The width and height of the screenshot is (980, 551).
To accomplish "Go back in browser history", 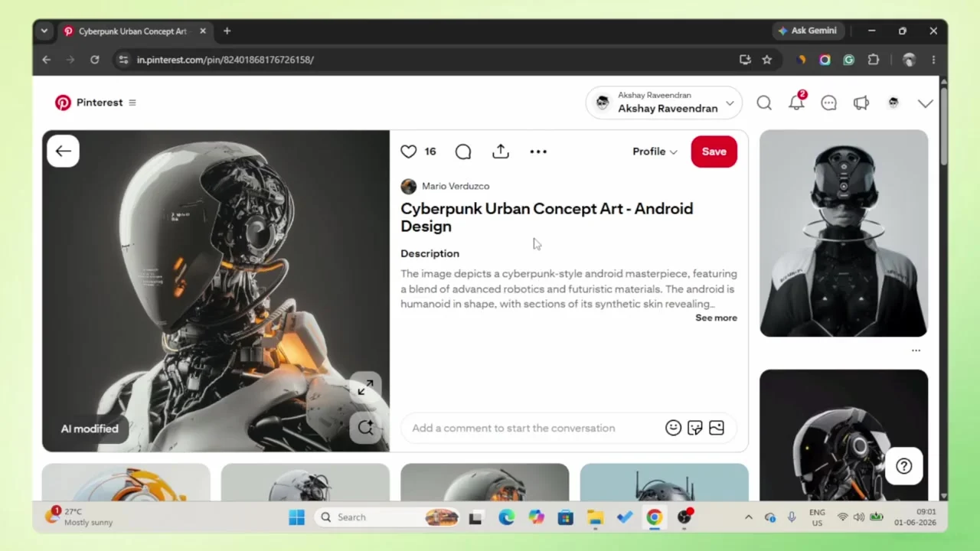I will [x=47, y=60].
